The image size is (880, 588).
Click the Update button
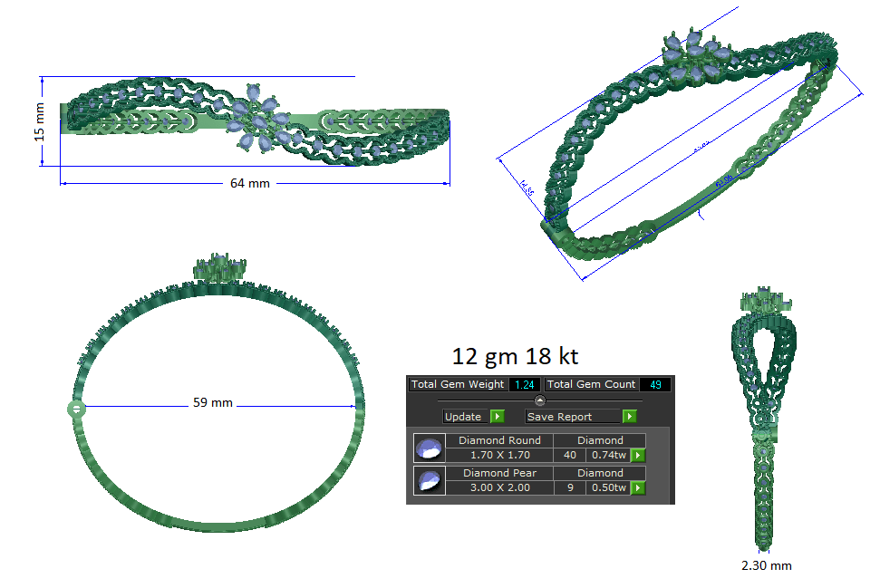tap(464, 417)
